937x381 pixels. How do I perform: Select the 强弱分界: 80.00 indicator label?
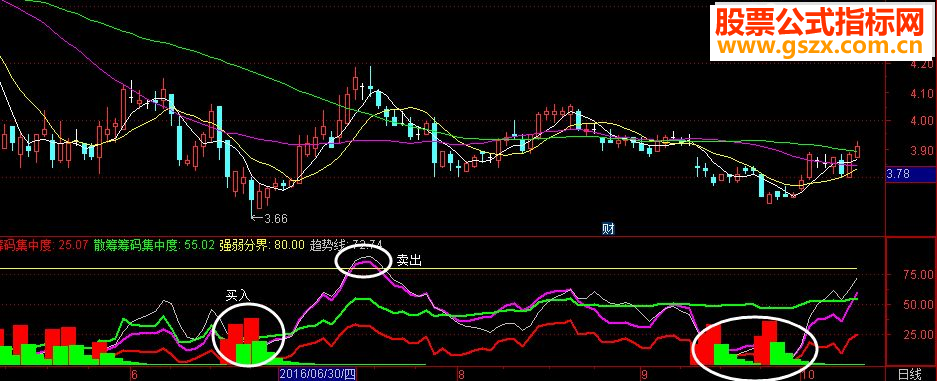pyautogui.click(x=262, y=244)
